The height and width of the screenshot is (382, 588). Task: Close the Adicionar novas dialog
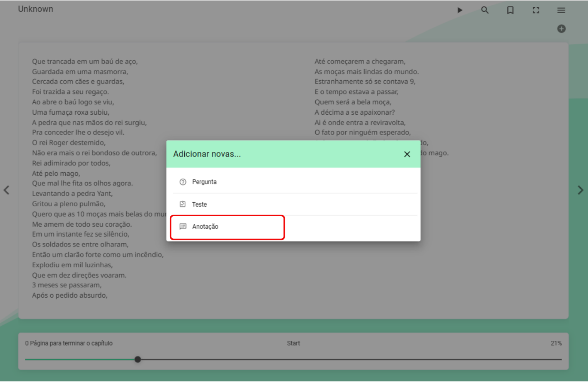(407, 154)
